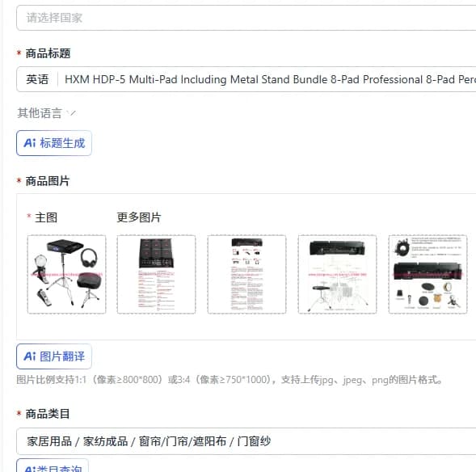Click the AI 类目查询 button
Screen dimensions: 476x472
pyautogui.click(x=53, y=466)
